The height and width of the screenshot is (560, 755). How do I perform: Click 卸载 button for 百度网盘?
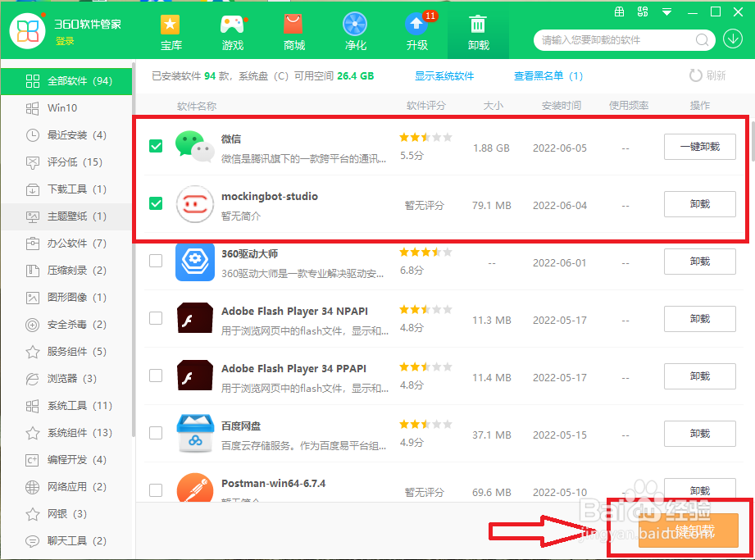[x=699, y=434]
